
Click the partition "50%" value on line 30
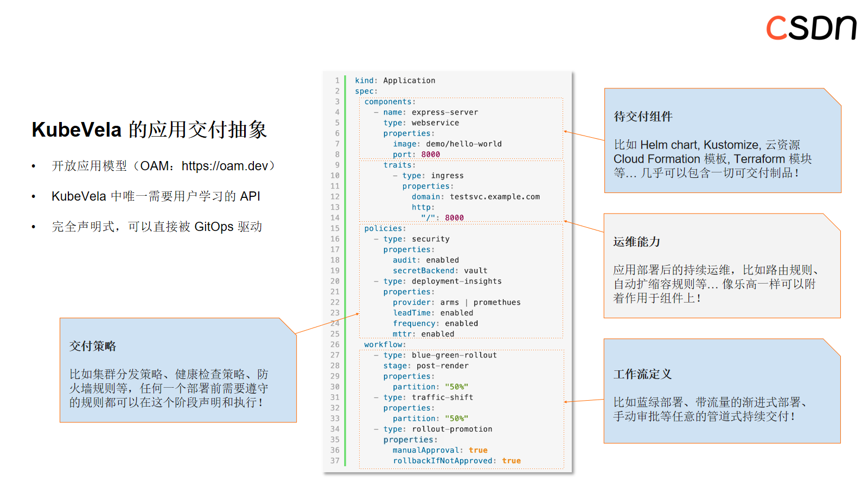(x=457, y=387)
